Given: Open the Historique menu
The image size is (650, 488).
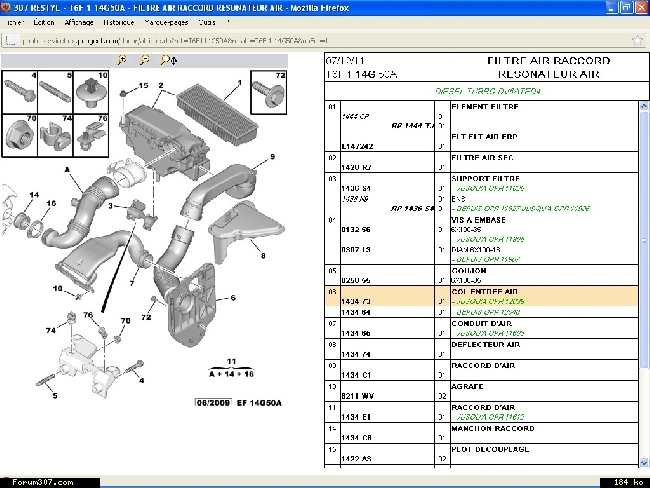Looking at the screenshot, I should pos(120,21).
